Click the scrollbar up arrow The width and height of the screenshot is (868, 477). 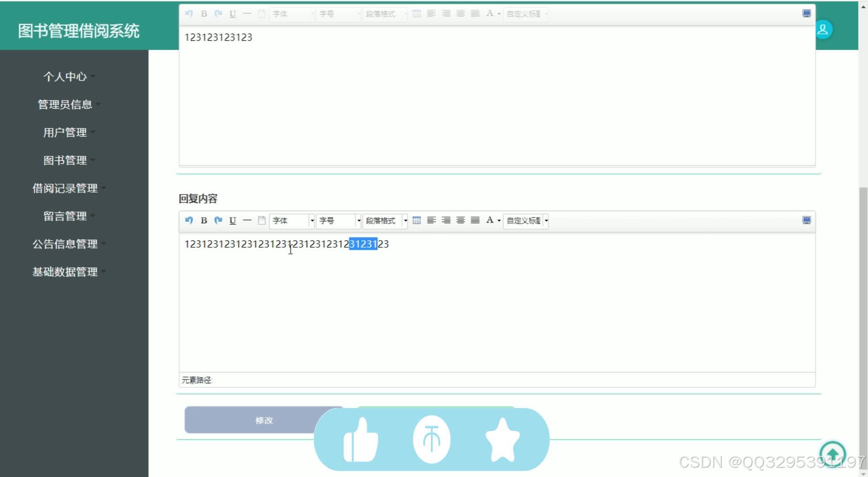point(863,7)
